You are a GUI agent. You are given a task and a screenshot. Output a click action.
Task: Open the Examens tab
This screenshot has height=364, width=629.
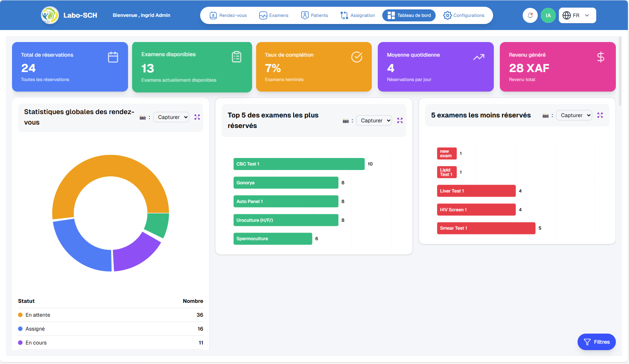(x=274, y=15)
